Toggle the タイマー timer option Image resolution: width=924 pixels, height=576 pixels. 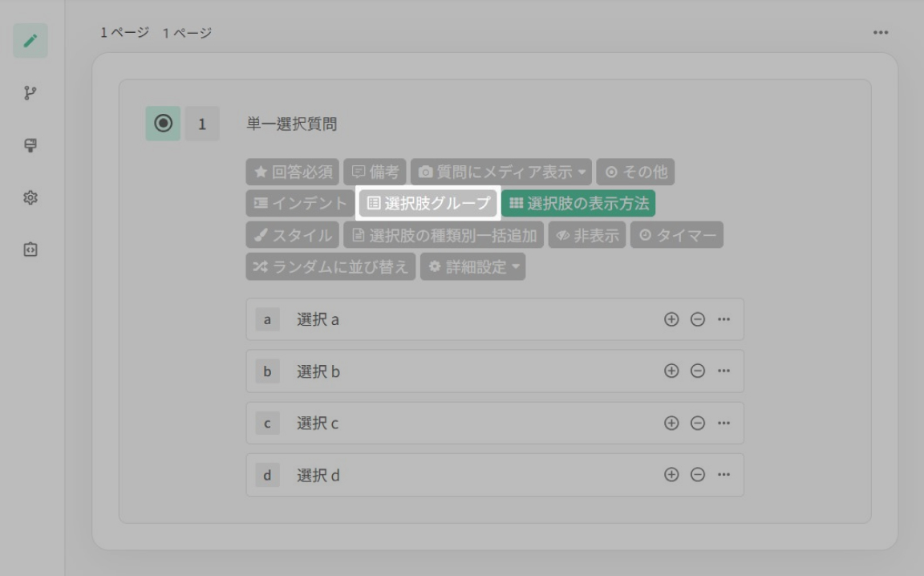676,234
